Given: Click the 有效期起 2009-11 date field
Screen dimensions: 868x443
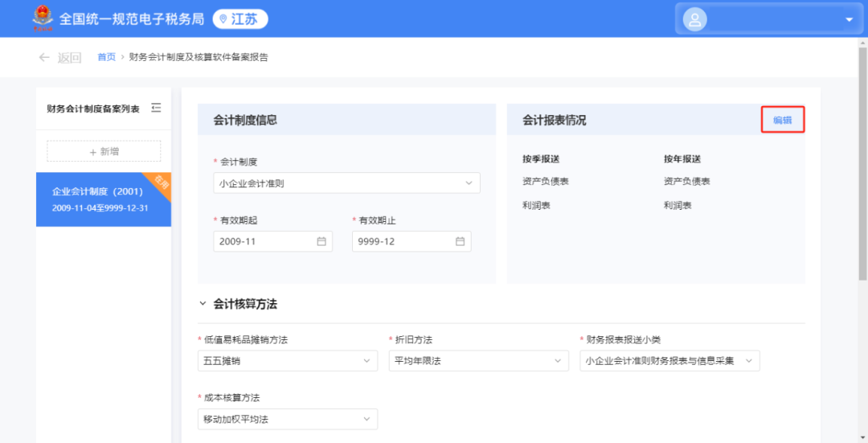Looking at the screenshot, I should (273, 241).
